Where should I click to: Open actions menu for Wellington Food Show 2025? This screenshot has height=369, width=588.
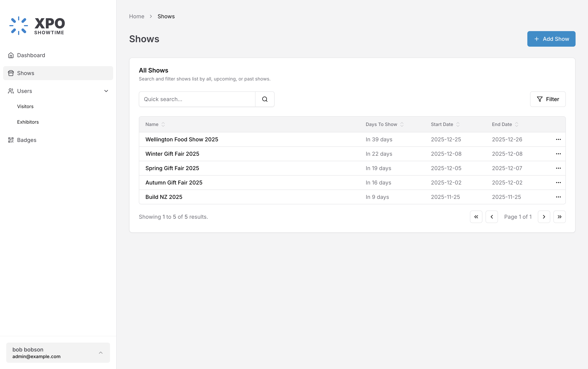558,139
